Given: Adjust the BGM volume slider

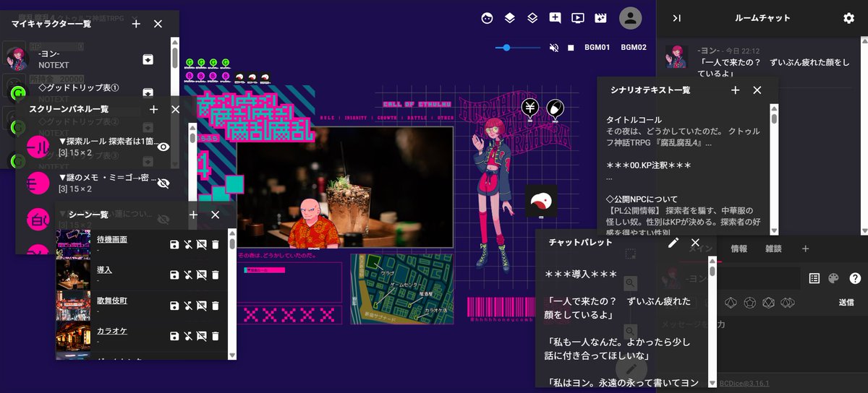Looking at the screenshot, I should [518, 48].
